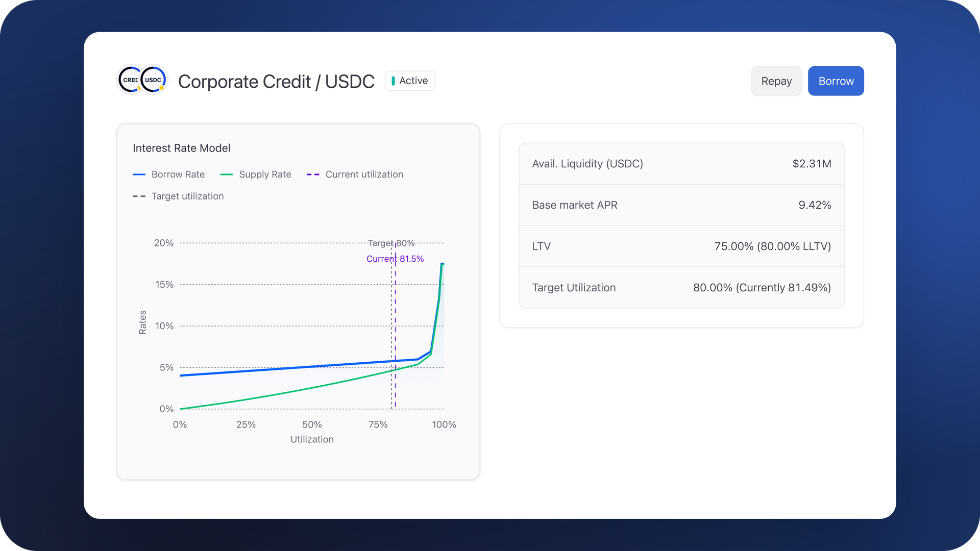Toggle the Current utilization legend entry
The width and height of the screenshot is (980, 551).
[355, 174]
